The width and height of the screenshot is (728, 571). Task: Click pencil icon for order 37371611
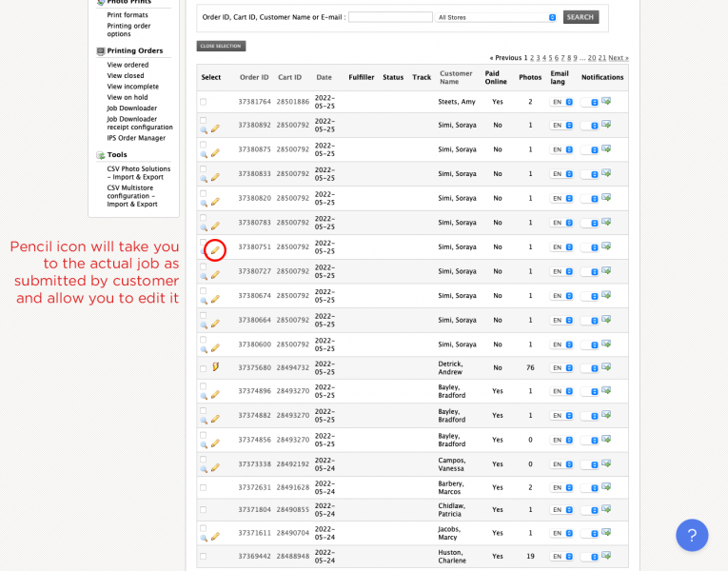215,537
